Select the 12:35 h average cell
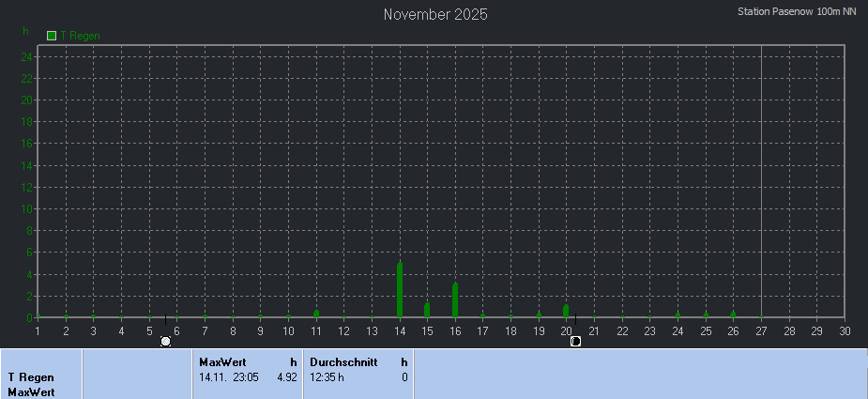Screen dimensions: 868x399 pyautogui.click(x=327, y=377)
